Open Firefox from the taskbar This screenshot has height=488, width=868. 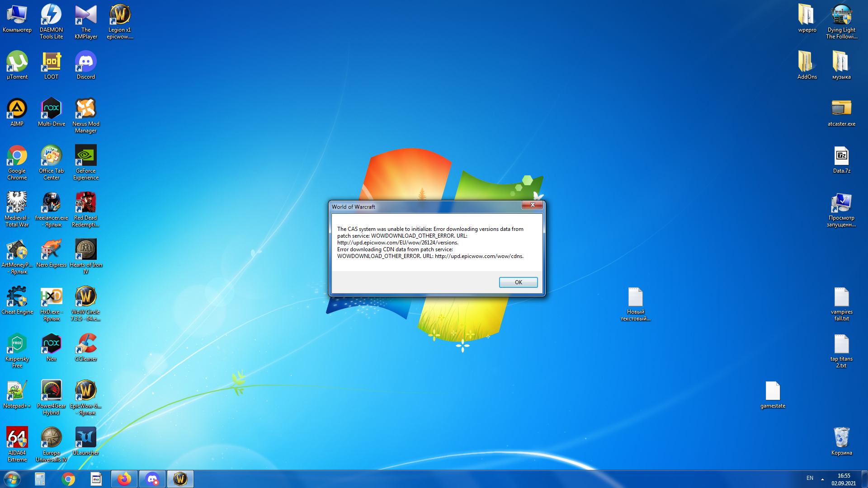coord(124,479)
